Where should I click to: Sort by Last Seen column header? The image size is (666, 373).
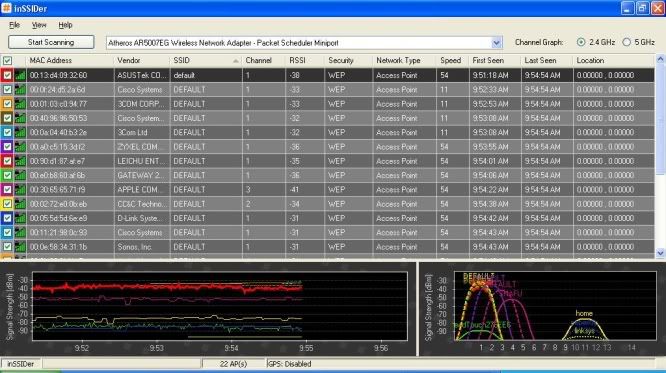(547, 61)
